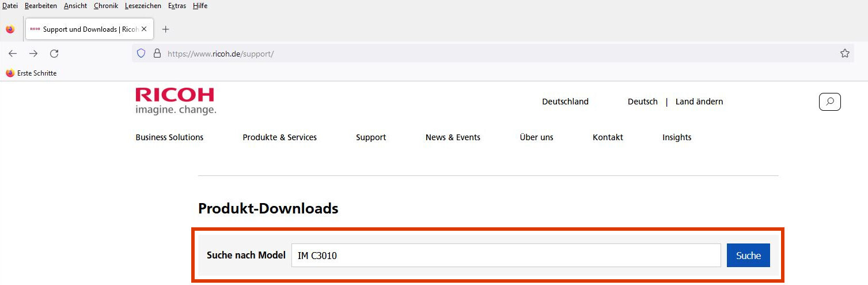Click the Ricoh logo
The width and height of the screenshot is (868, 285).
click(175, 101)
